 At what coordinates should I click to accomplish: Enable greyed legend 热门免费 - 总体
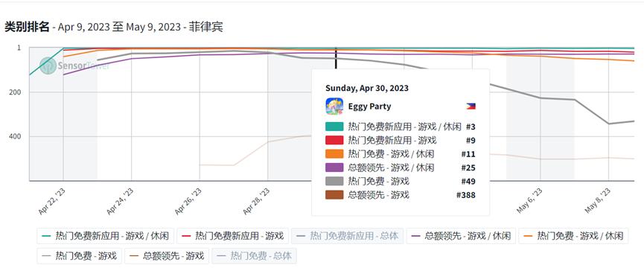pyautogui.click(x=254, y=256)
